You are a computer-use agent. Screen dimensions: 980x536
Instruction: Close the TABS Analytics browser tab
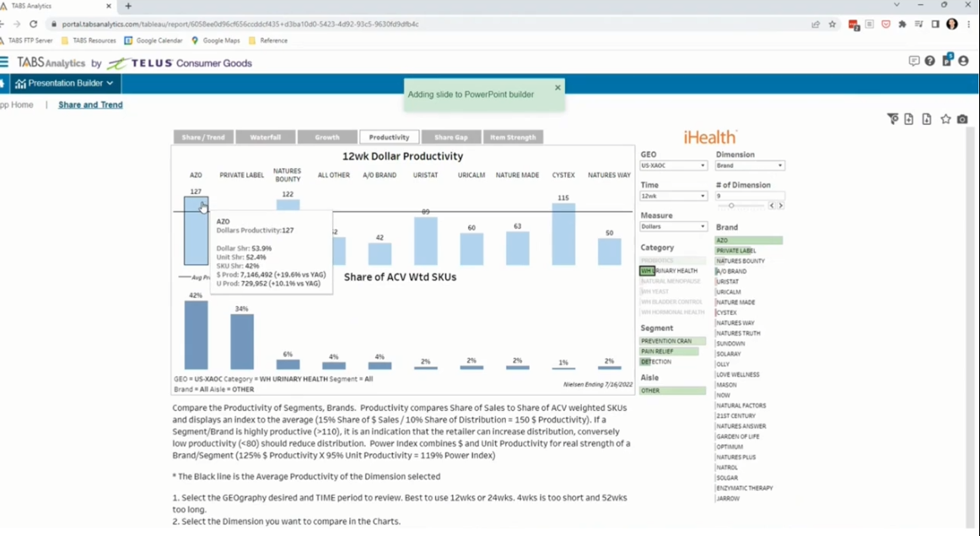(x=109, y=6)
